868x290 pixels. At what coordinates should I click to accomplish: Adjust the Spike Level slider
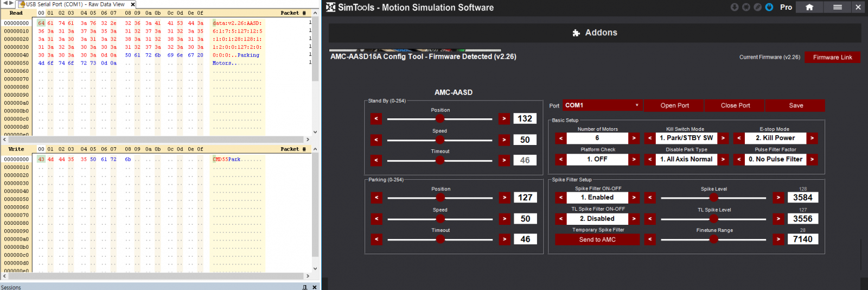pyautogui.click(x=713, y=198)
